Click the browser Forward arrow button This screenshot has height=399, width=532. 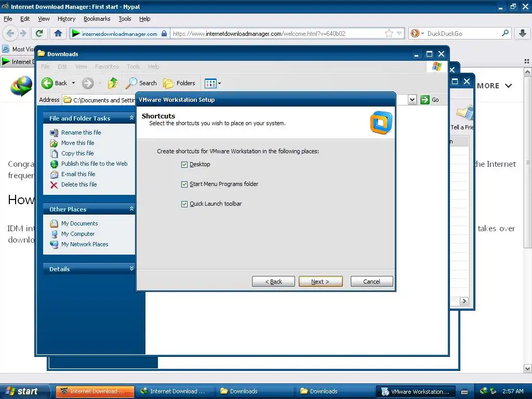23,33
